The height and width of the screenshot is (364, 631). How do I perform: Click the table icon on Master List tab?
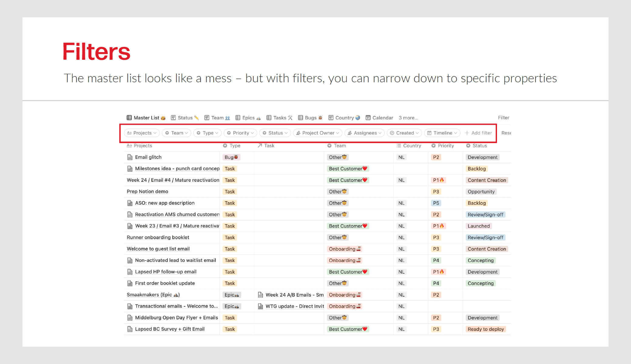[129, 118]
